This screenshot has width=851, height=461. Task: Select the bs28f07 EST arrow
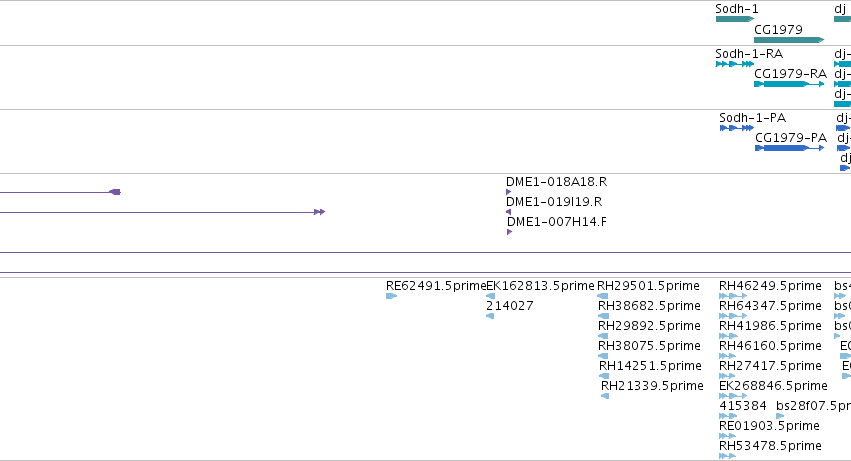(780, 416)
